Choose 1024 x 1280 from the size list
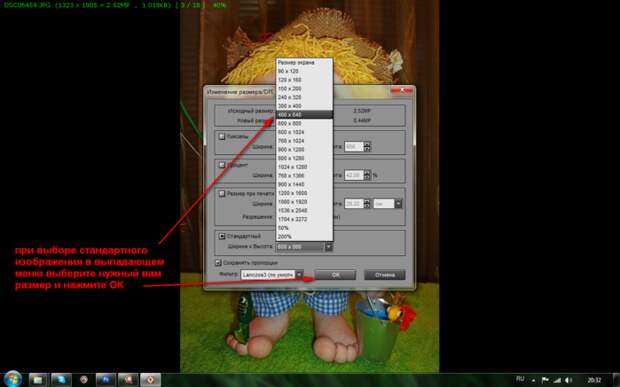The image size is (620, 387). tap(304, 167)
